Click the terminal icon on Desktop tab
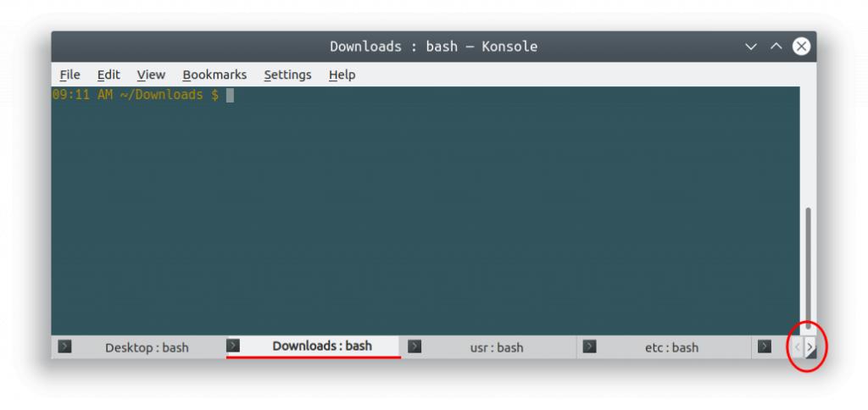Screen dimensions: 868x410 [64, 346]
